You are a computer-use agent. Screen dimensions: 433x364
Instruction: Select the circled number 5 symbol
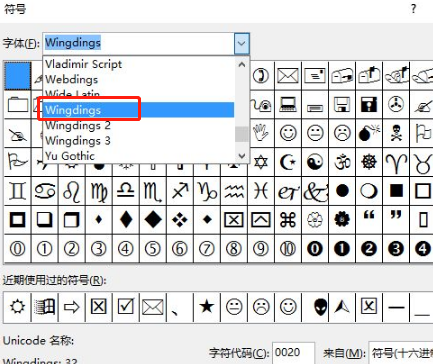153,249
